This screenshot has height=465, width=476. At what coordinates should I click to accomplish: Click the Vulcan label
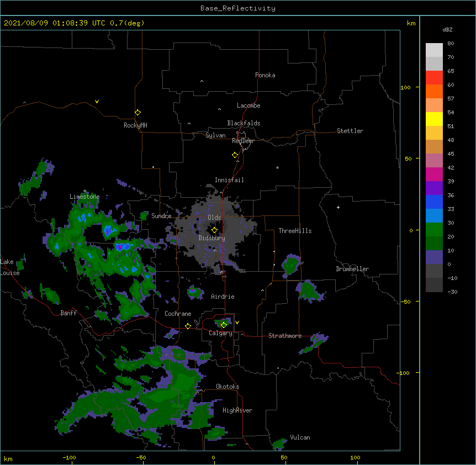coord(300,437)
